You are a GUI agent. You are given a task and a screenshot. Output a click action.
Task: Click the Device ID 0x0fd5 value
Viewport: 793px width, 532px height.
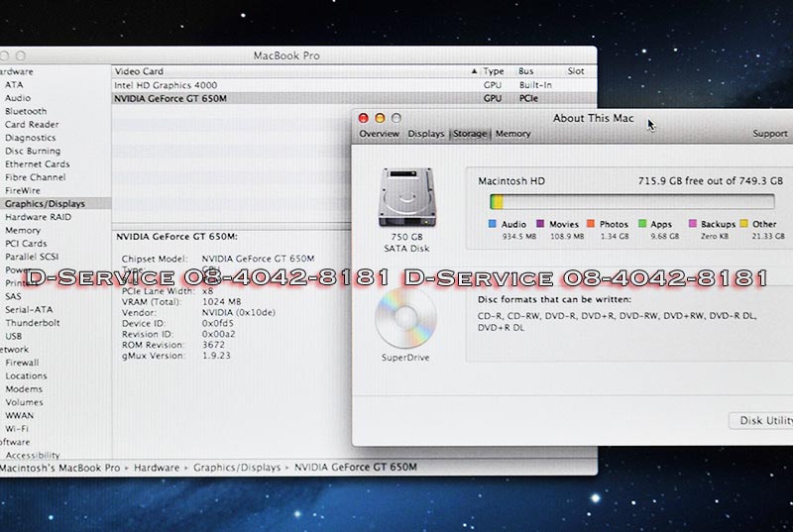218,323
